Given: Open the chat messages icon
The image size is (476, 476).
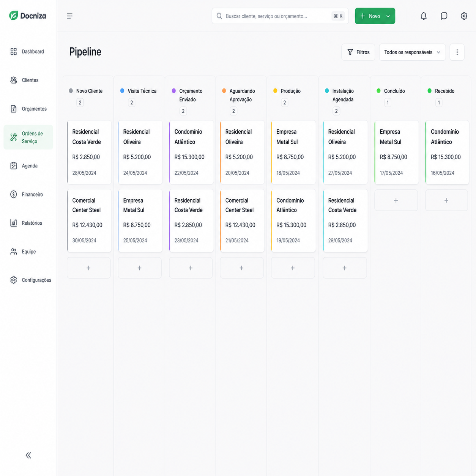Looking at the screenshot, I should point(444,16).
